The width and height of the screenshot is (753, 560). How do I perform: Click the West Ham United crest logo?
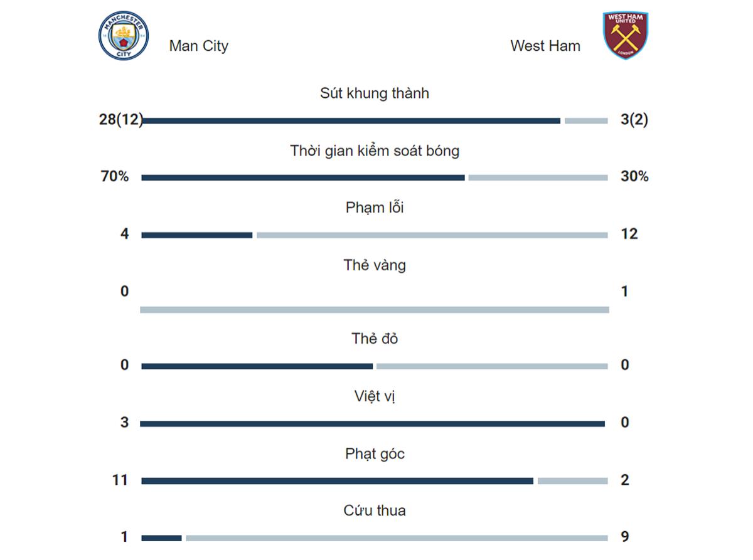point(626,36)
